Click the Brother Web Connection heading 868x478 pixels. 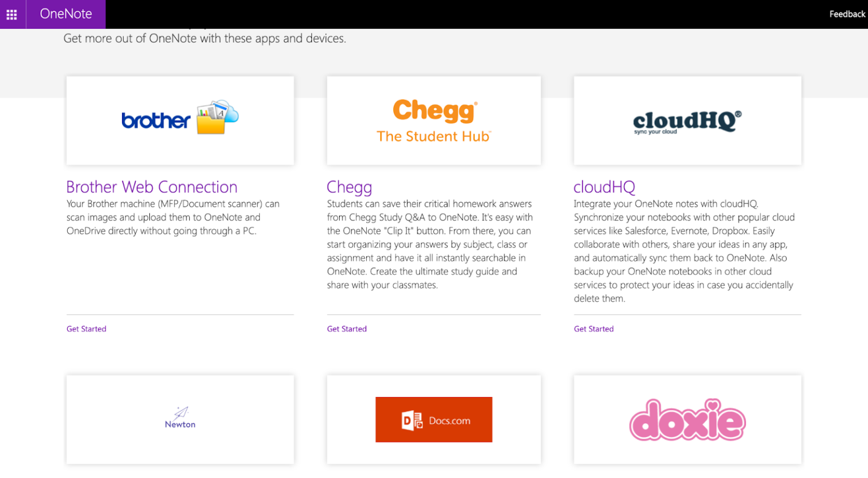151,187
